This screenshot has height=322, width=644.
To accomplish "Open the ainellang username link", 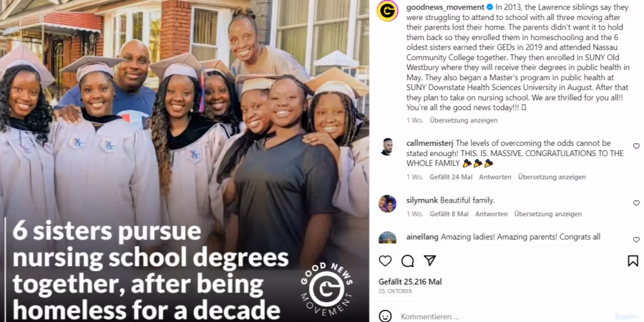I will pyautogui.click(x=423, y=237).
